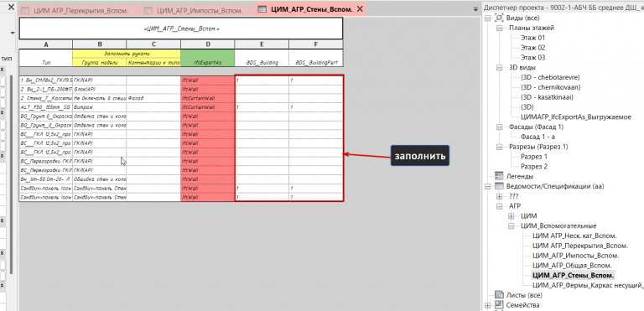Screen dimensions: 644x311
Task: Collapse 'Ведомости/Спецификации (аа)' node
Action: pyautogui.click(x=488, y=186)
